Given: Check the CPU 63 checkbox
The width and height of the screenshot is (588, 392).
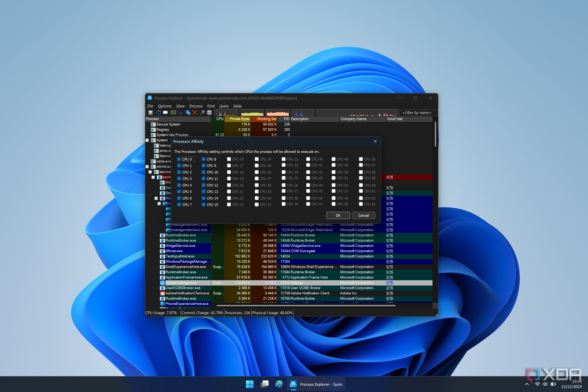Looking at the screenshot, I should (361, 204).
